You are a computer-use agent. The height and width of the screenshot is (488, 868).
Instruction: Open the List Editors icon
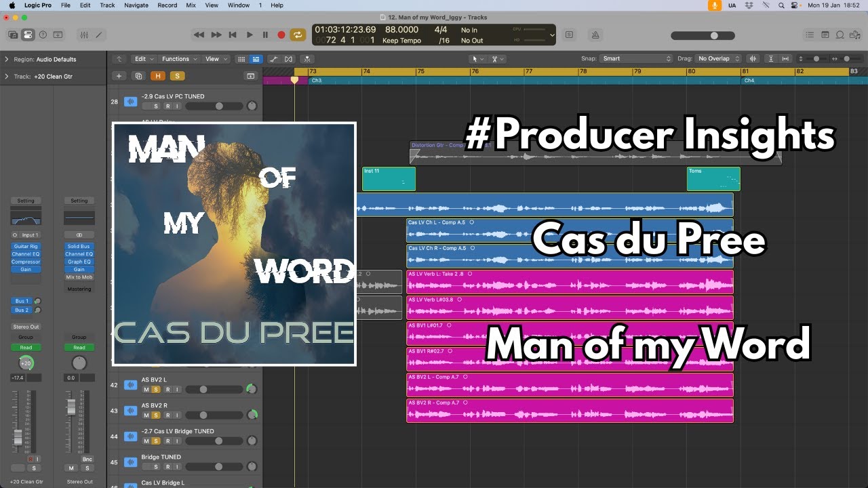(810, 35)
